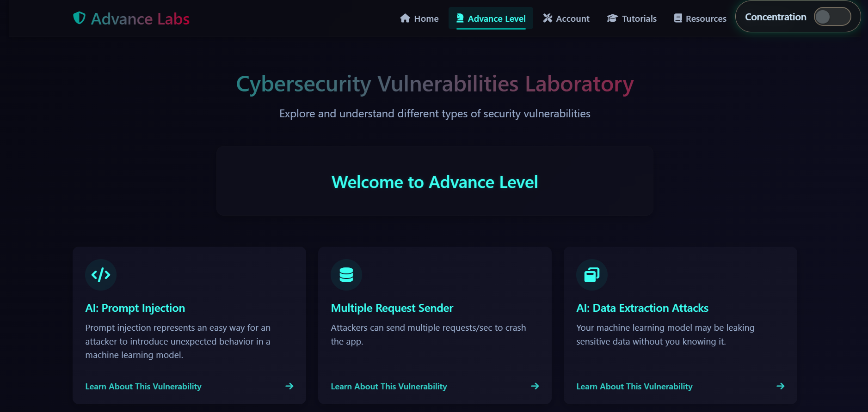Click the house icon in the navigation bar
Image resolution: width=868 pixels, height=412 pixels.
pyautogui.click(x=405, y=18)
